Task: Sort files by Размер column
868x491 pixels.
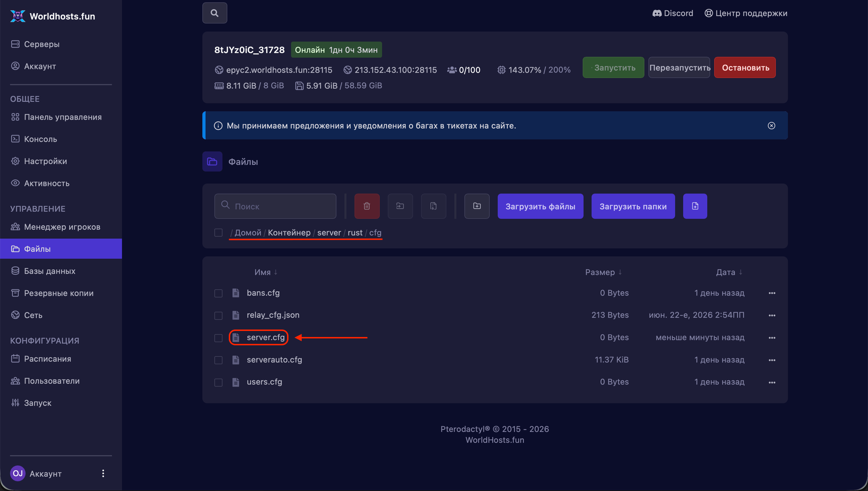Action: pyautogui.click(x=603, y=272)
